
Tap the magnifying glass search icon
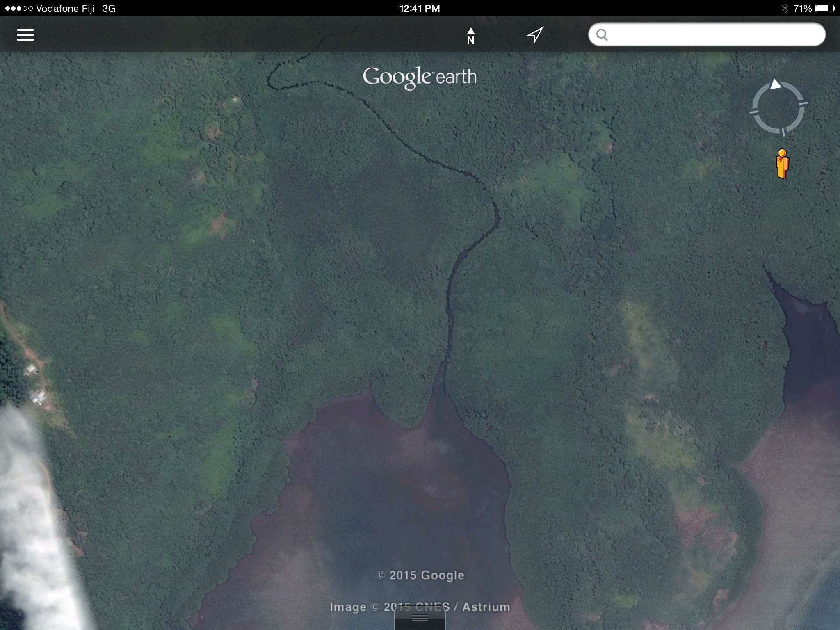coord(602,35)
